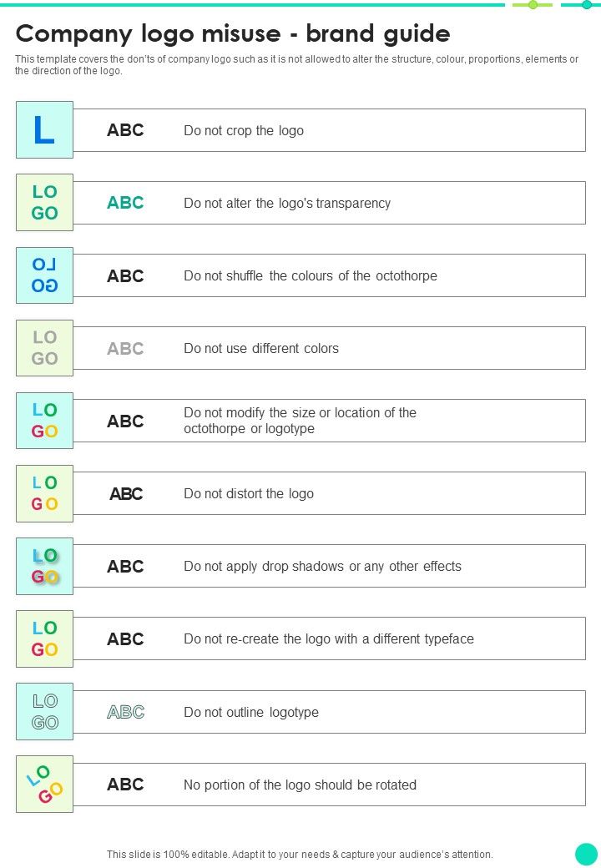This screenshot has height=868, width=601.
Task: Select the outlined LOGO icon
Action: pos(44,712)
